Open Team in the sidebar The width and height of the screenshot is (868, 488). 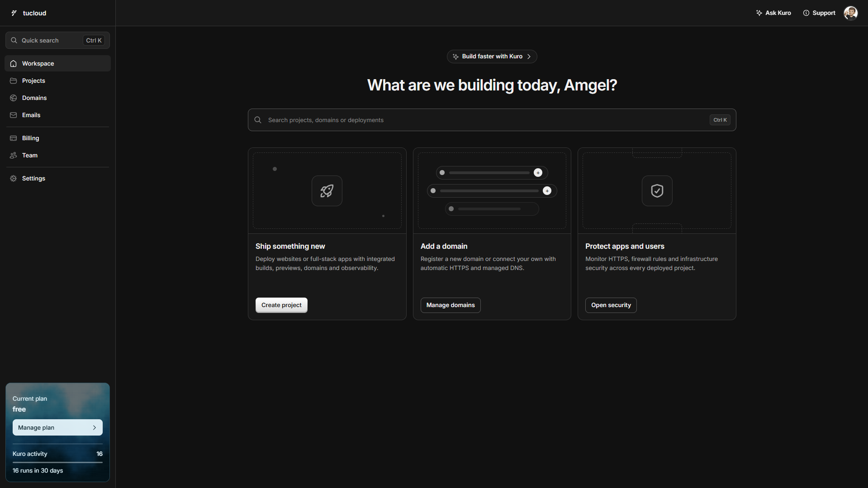[x=57, y=156]
